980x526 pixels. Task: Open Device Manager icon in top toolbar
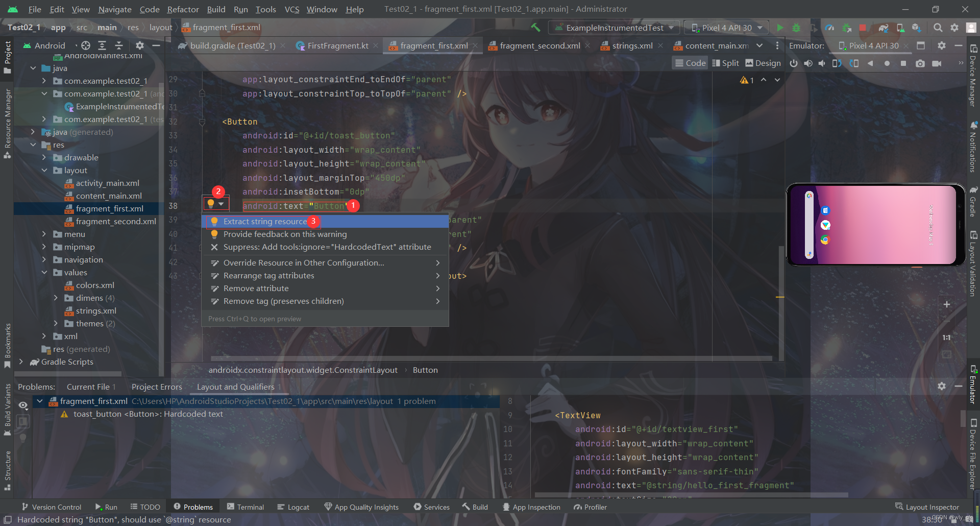pos(900,28)
